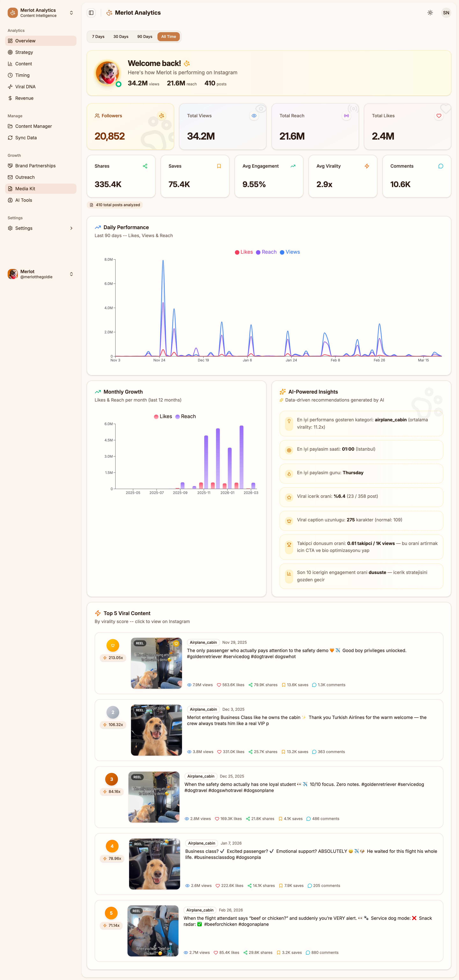This screenshot has width=459, height=980.
Task: Expand the Settings item with the chevron
Action: click(x=72, y=228)
